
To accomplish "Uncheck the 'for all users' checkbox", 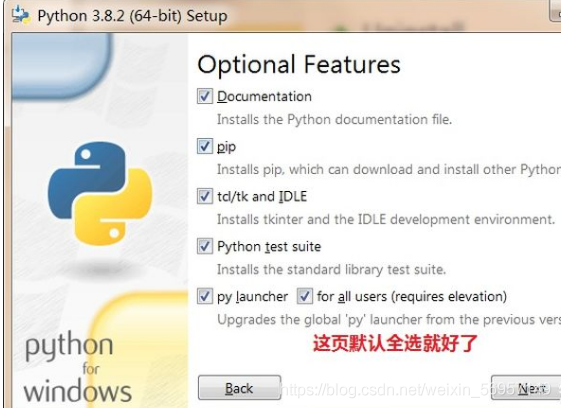I will 304,296.
